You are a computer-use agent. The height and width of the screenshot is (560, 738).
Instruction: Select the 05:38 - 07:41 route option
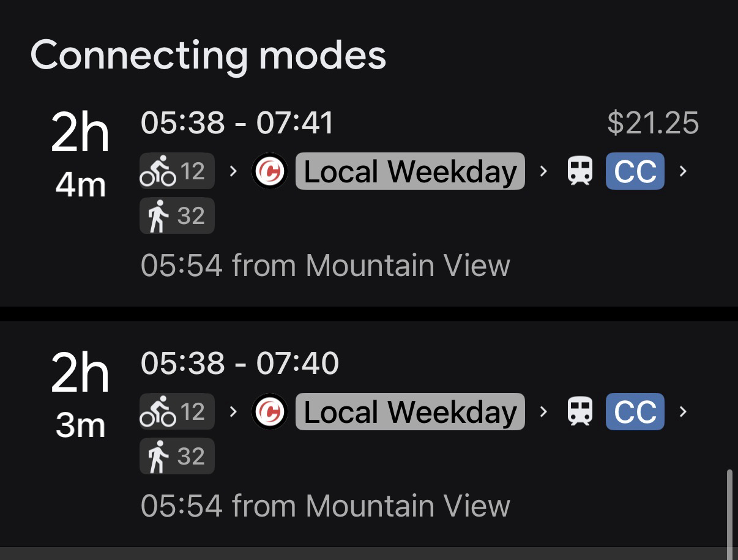[237, 123]
